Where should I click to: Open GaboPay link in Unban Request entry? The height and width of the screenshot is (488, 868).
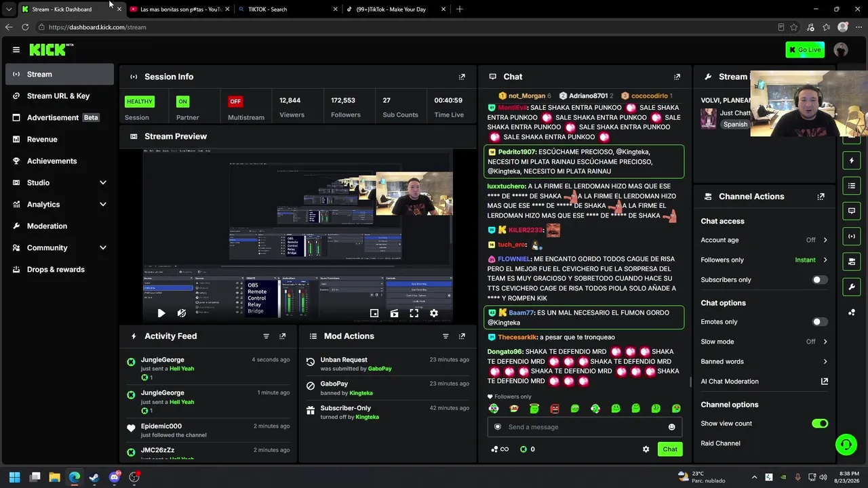(x=380, y=369)
